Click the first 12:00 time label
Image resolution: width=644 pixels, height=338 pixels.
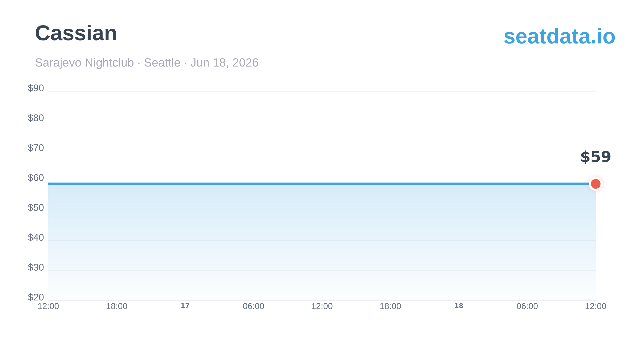[48, 306]
